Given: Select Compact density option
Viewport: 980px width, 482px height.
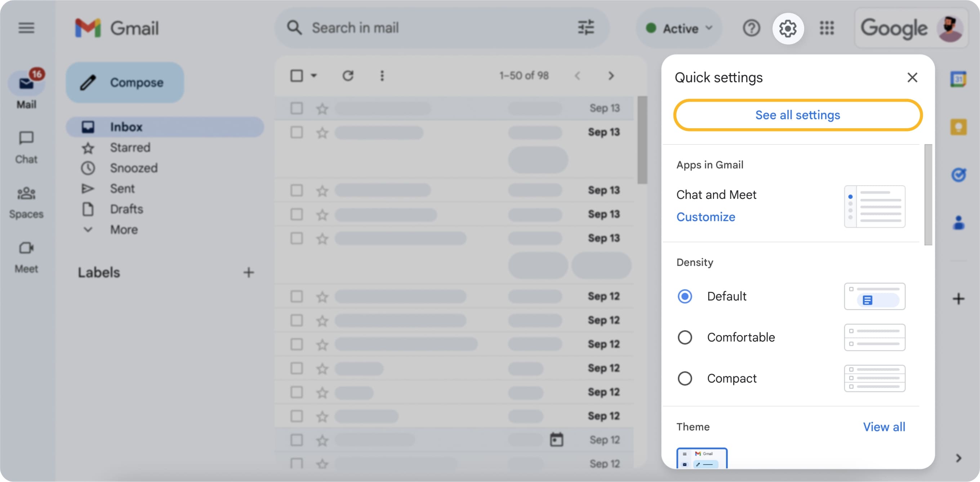Looking at the screenshot, I should tap(685, 378).
